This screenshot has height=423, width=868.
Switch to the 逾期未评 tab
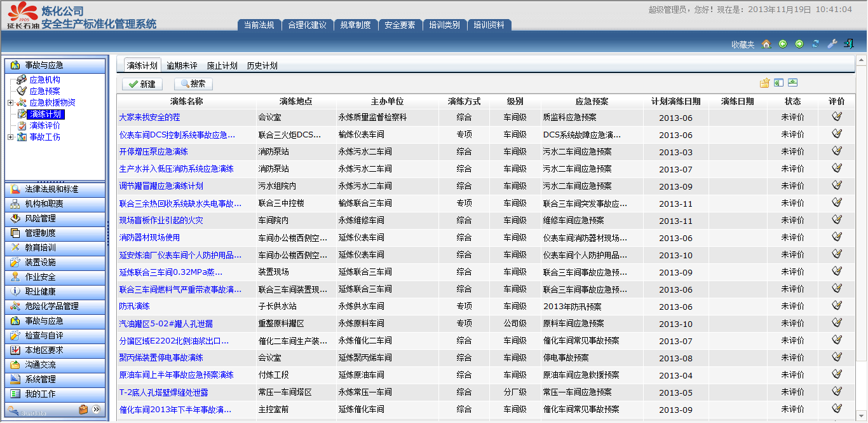click(x=182, y=66)
